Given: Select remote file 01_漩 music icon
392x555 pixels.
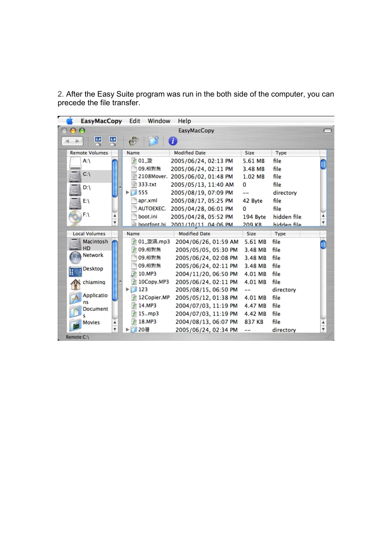Looking at the screenshot, I should coord(134,161).
